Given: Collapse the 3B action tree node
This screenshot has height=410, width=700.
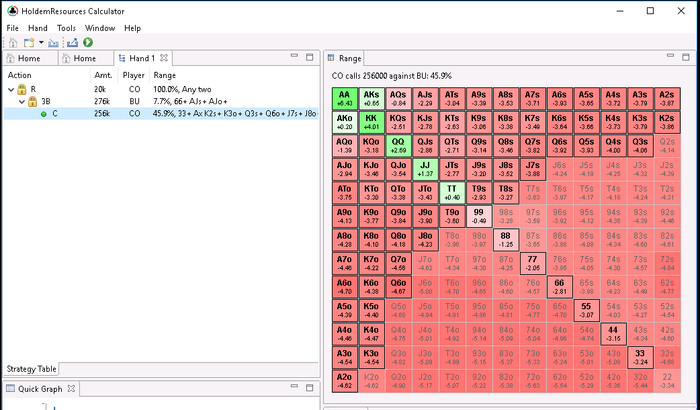Looking at the screenshot, I should click(x=22, y=102).
